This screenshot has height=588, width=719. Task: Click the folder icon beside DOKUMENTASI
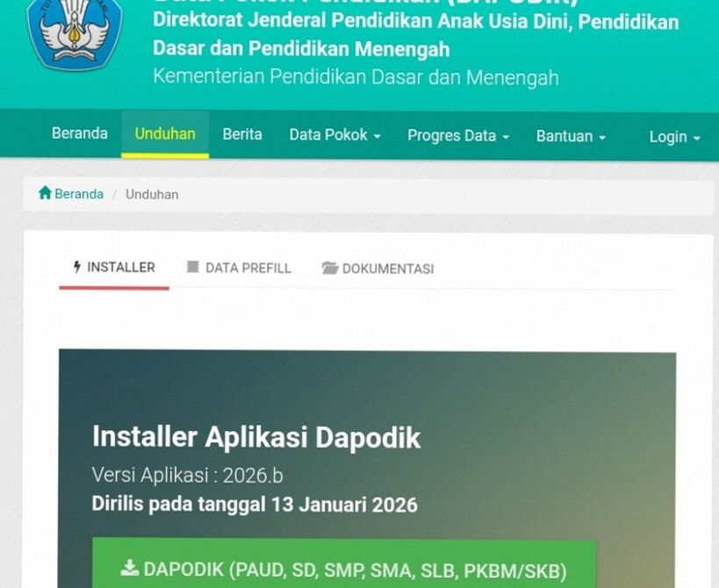(x=329, y=269)
